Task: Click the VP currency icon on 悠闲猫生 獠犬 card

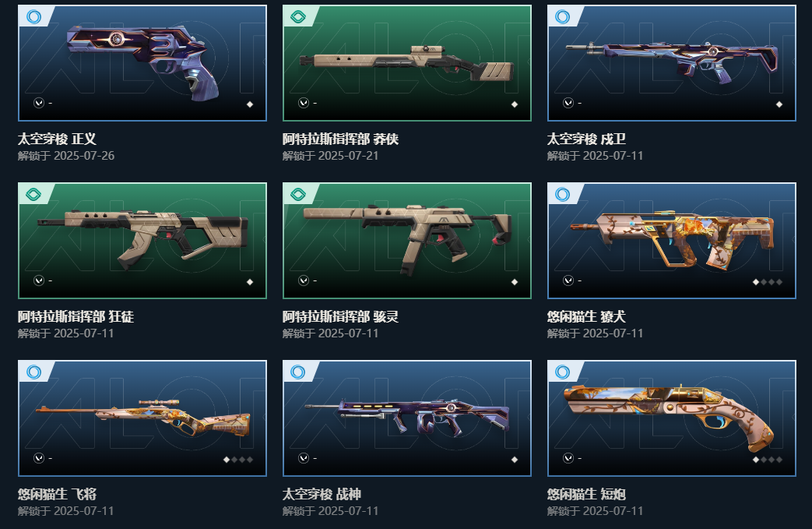Action: tap(568, 280)
